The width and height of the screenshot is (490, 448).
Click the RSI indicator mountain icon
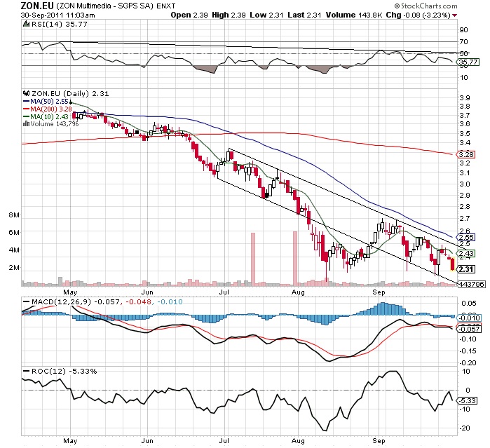(27, 25)
